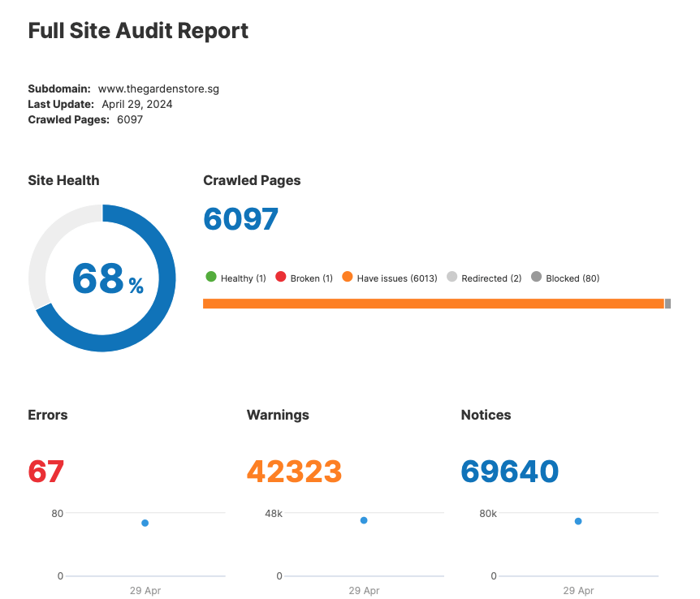
Task: Click the green Healthy legend dot
Action: [211, 278]
